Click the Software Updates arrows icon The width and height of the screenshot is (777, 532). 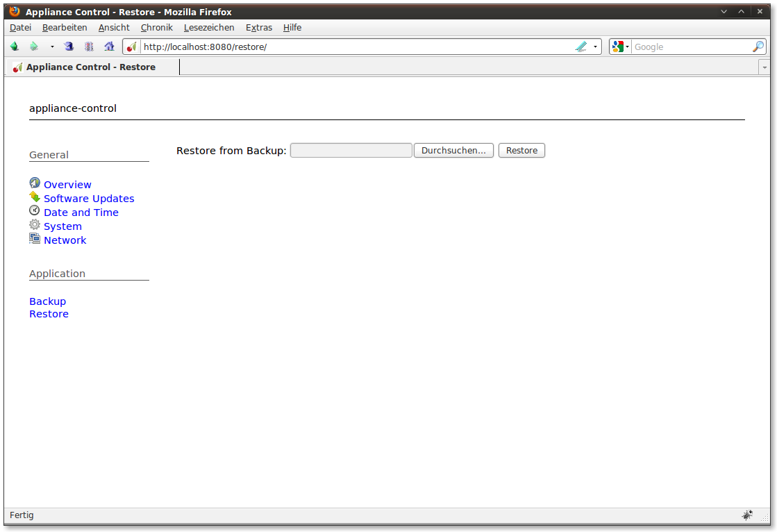35,197
